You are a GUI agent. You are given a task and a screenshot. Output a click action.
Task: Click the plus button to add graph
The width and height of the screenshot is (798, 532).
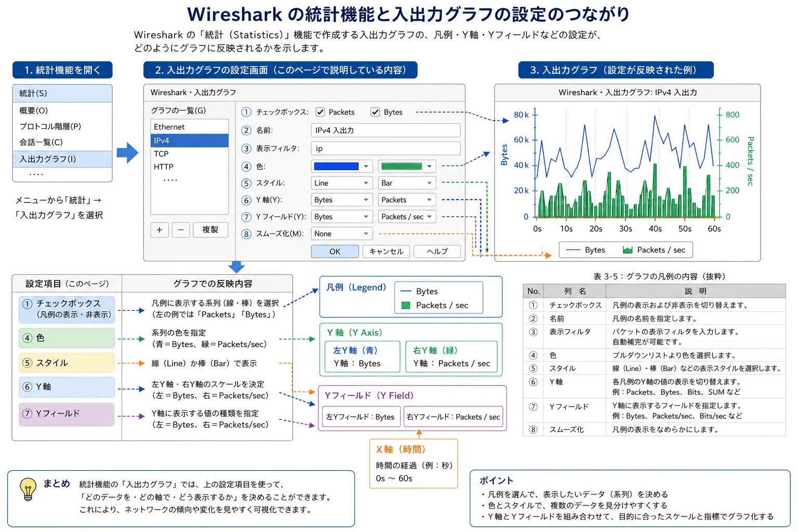159,230
